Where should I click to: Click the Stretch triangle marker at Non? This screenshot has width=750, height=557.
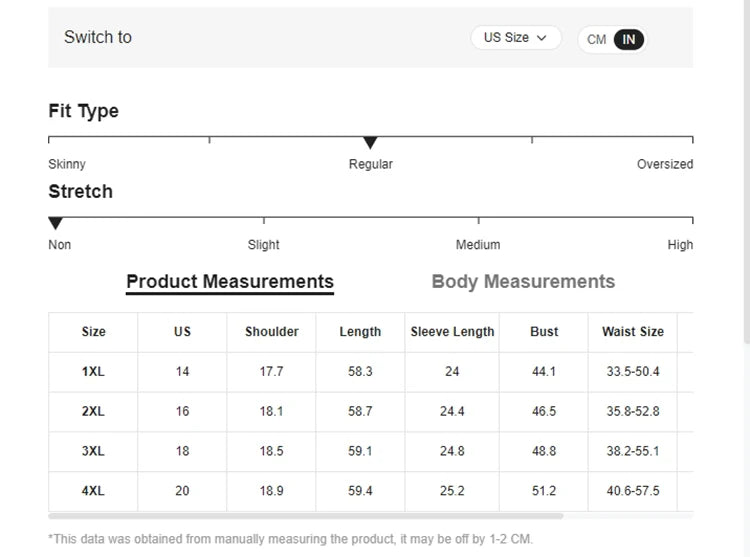pyautogui.click(x=56, y=224)
